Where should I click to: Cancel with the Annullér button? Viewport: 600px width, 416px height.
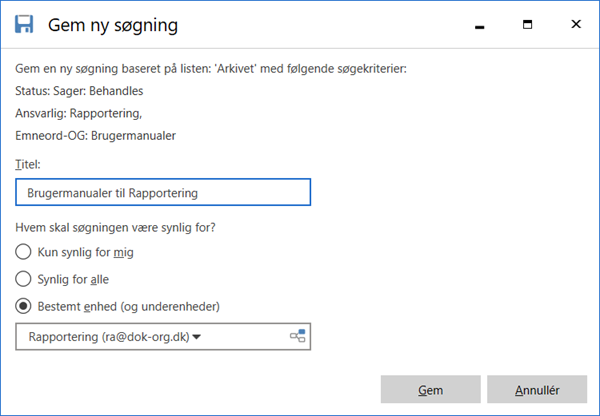537,389
